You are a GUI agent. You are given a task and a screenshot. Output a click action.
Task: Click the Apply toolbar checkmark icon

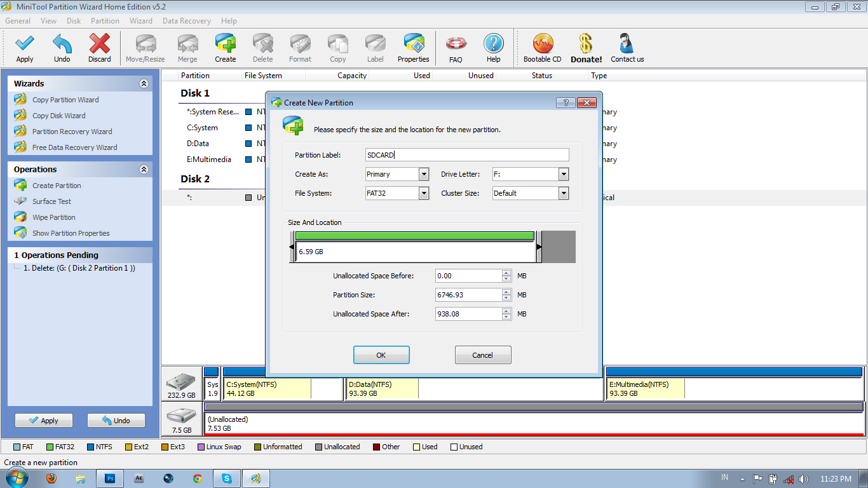(25, 44)
